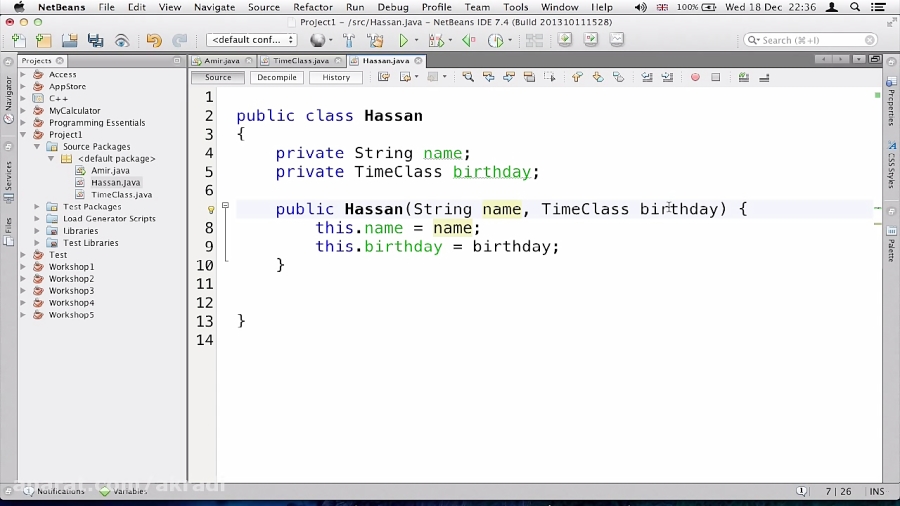900x506 pixels.
Task: Click the New File toolbar icon
Action: pos(18,41)
